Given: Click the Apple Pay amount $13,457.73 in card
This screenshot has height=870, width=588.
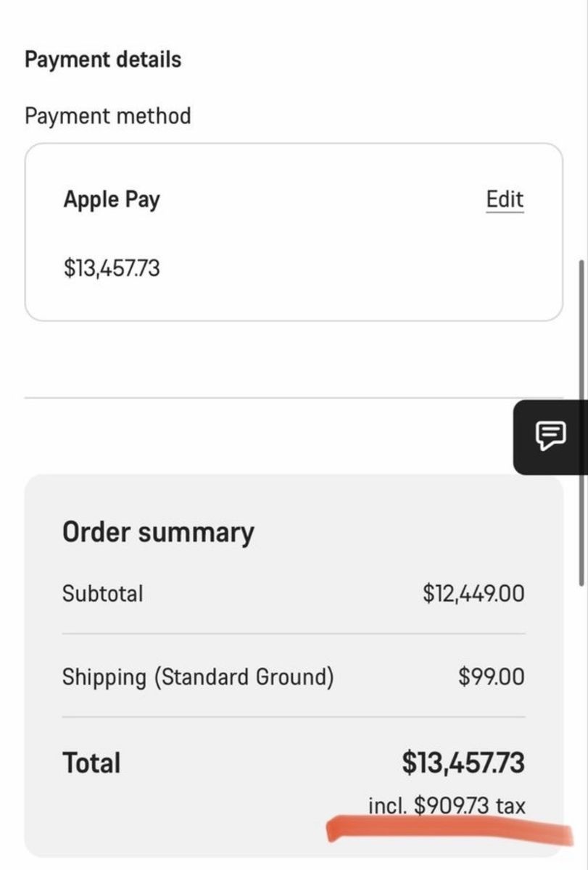Looking at the screenshot, I should point(112,268).
